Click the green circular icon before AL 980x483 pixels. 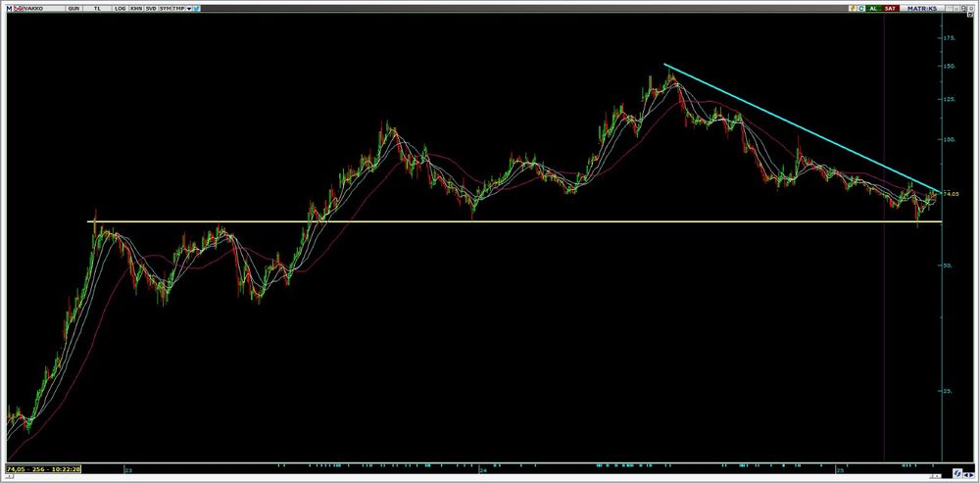(861, 8)
